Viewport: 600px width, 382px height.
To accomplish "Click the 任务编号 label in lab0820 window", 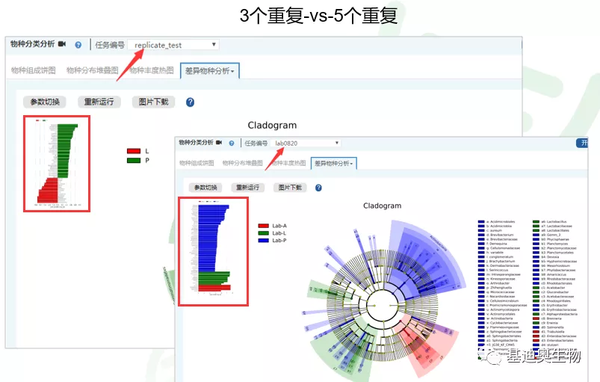I will coord(256,143).
